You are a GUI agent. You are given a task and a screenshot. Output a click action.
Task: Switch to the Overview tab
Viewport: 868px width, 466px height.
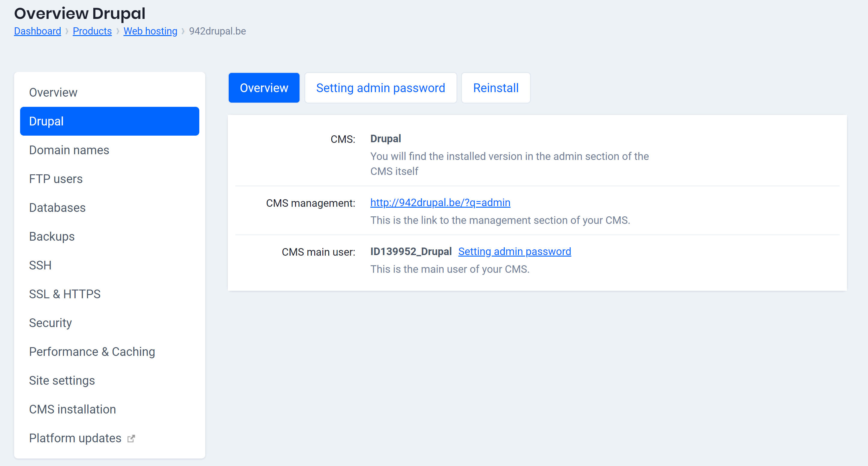[264, 88]
